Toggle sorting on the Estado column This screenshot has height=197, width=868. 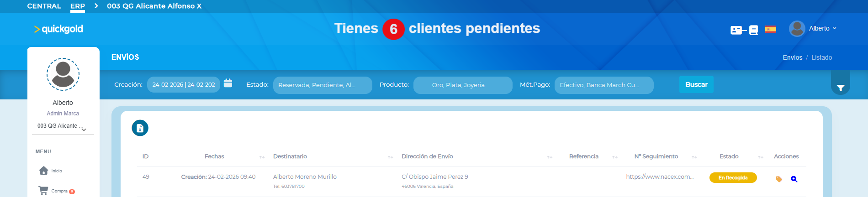(760, 157)
